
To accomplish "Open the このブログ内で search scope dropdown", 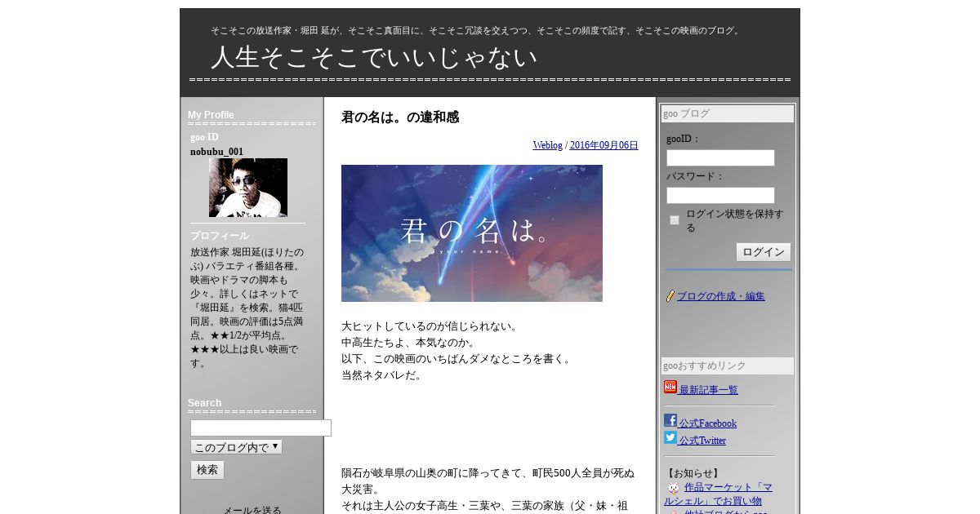I will point(236,447).
